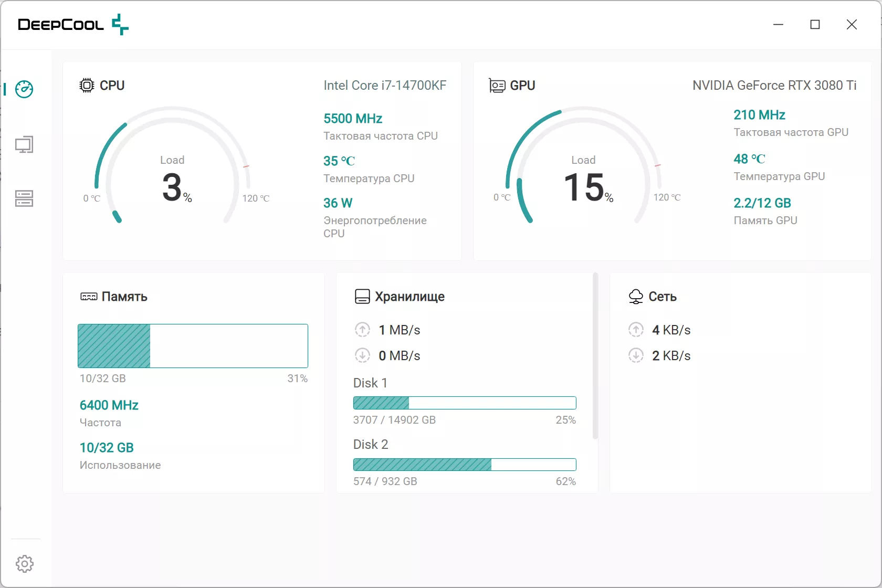Click the network cloud icon
Screen dimensions: 882x588
click(x=636, y=297)
